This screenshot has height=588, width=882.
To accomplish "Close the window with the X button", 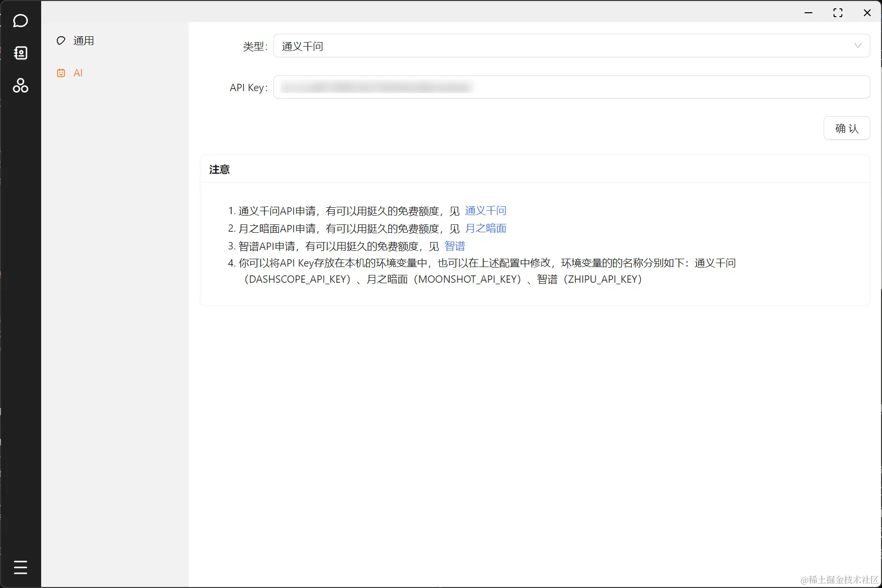I will point(867,13).
